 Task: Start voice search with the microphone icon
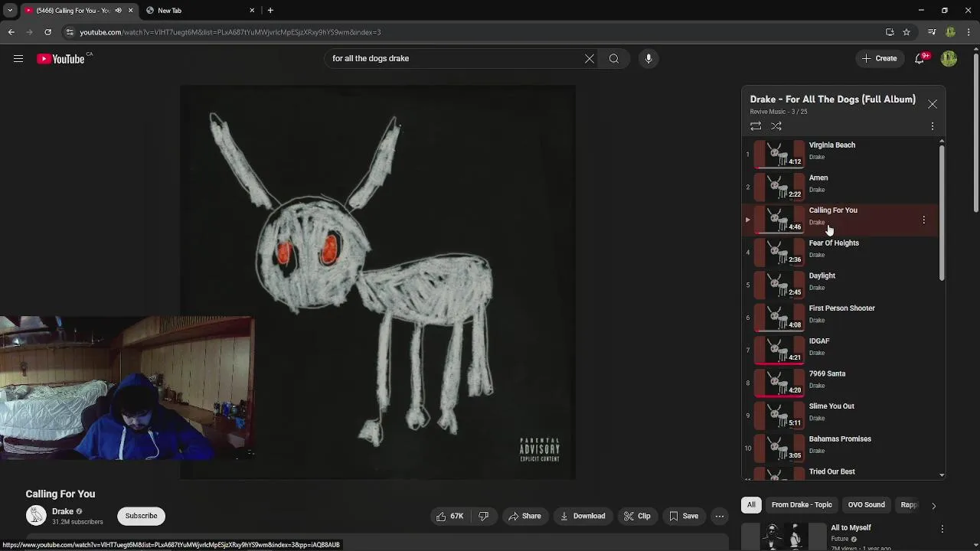[x=648, y=58]
